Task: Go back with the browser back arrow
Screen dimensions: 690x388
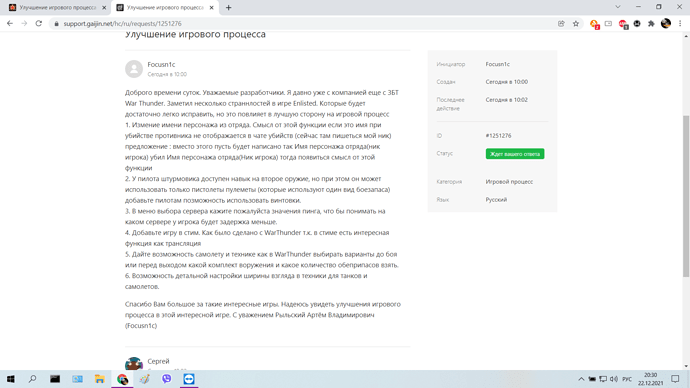Action: (x=10, y=23)
